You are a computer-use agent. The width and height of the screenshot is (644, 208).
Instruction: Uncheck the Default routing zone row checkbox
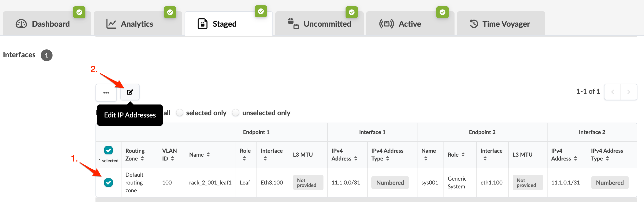108,183
